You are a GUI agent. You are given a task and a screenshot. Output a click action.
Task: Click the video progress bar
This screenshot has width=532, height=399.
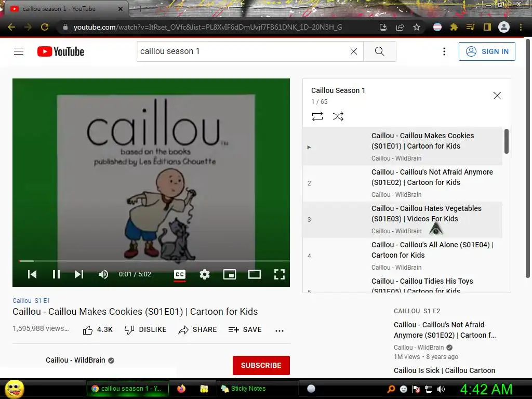(x=154, y=261)
